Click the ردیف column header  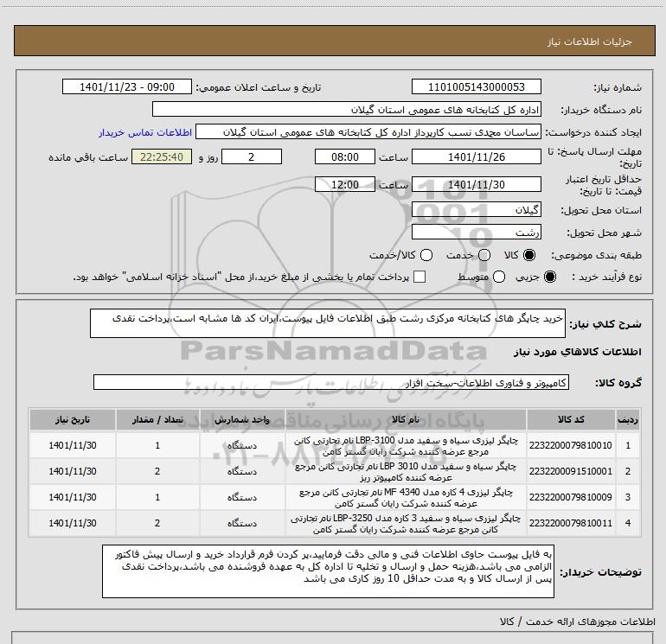(x=628, y=419)
